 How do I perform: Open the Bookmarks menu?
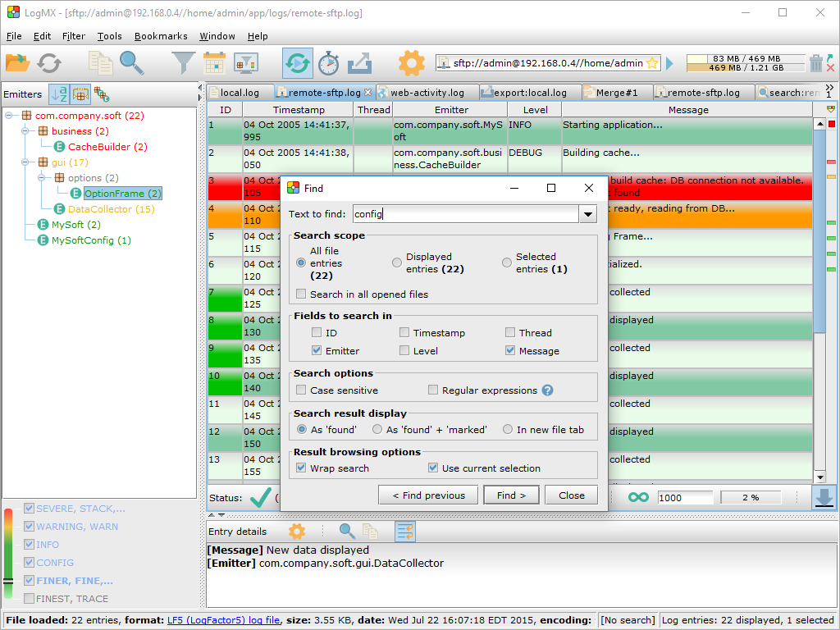pos(161,36)
